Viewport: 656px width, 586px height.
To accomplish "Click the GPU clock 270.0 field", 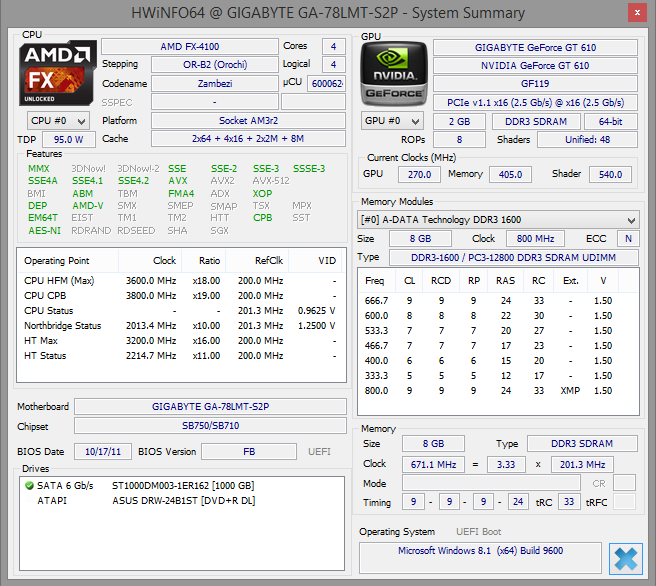I will 419,174.
